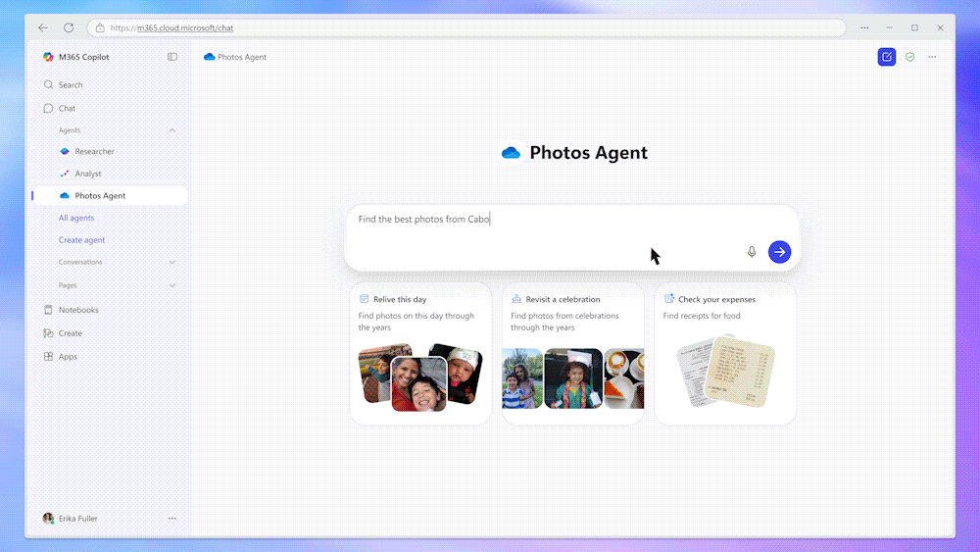Toggle the sidebar collapse panel icon
This screenshot has width=980, height=552.
[172, 57]
